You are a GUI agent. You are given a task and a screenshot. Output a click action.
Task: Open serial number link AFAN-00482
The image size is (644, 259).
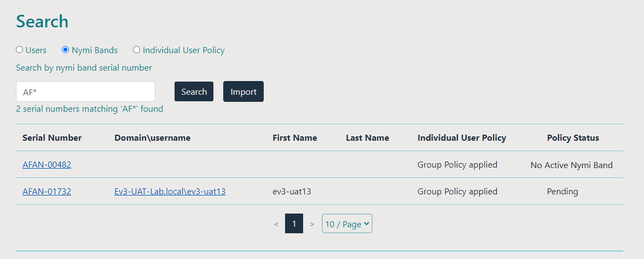click(47, 165)
